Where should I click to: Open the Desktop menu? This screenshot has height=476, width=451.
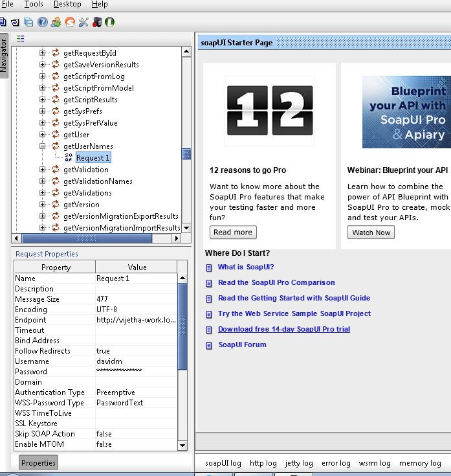67,5
